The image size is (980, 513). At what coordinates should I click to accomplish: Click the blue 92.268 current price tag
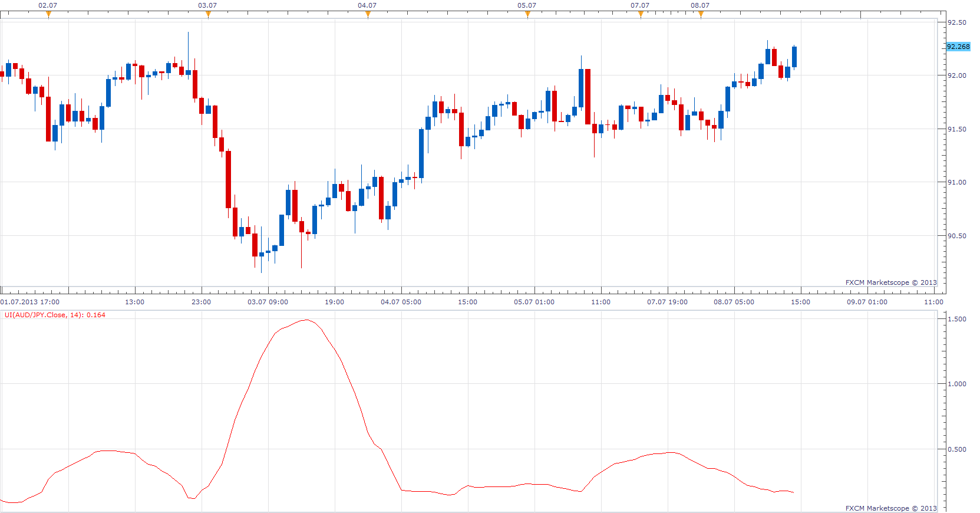[x=958, y=47]
